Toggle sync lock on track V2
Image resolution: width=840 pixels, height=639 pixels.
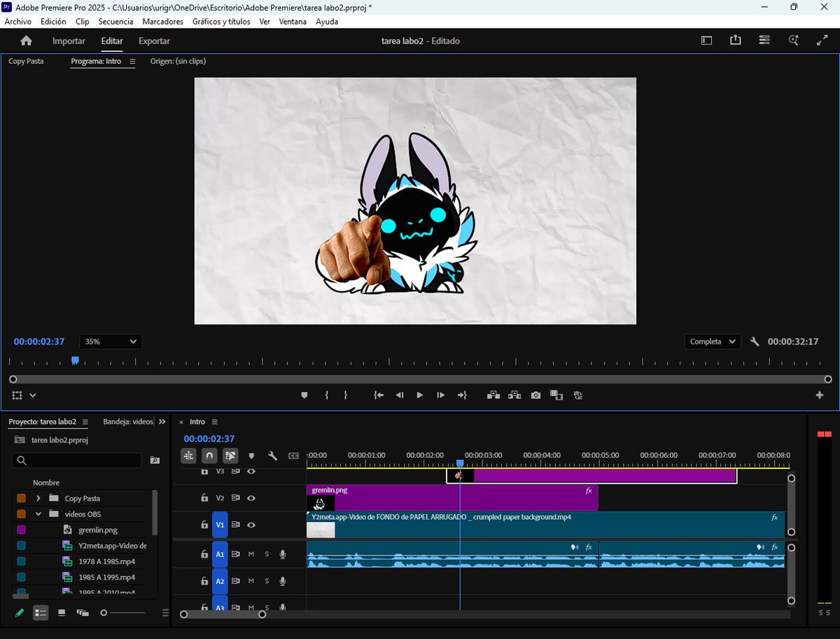[x=236, y=498]
